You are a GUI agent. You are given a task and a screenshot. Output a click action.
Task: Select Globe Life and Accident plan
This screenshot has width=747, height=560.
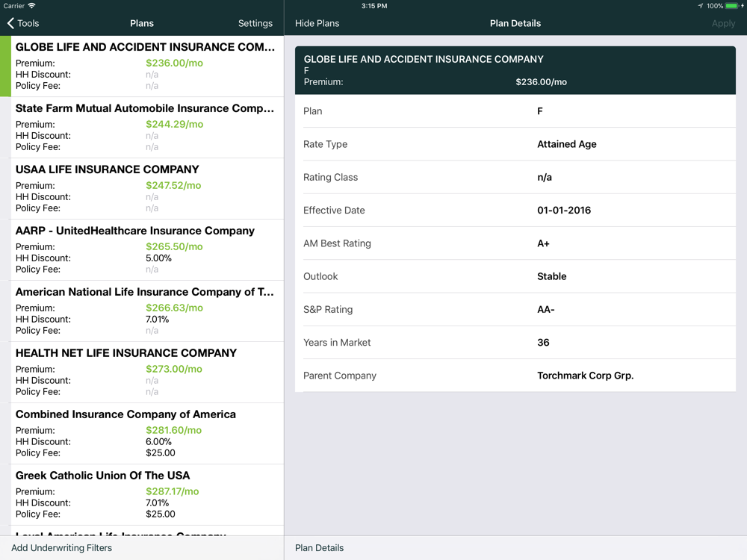pos(146,66)
